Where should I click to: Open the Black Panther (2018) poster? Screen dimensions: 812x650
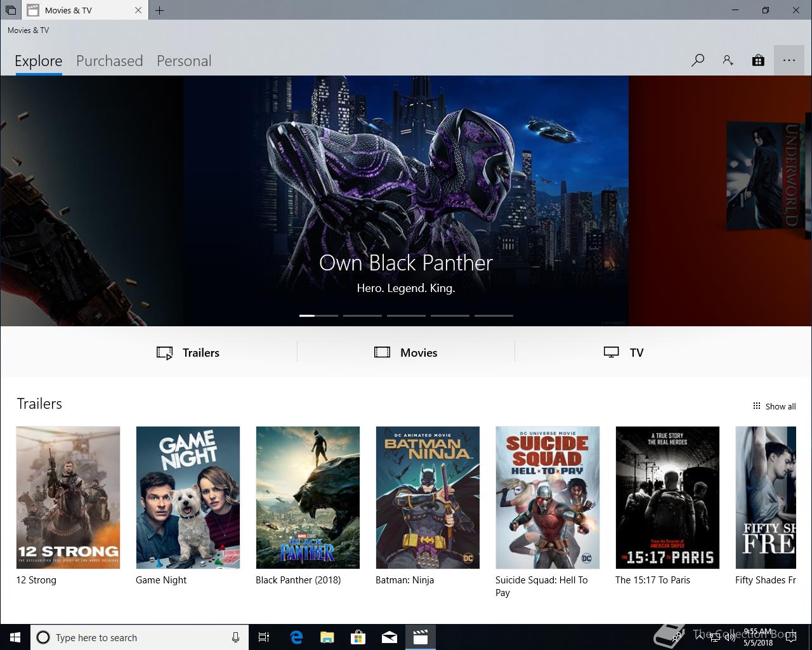(x=308, y=498)
